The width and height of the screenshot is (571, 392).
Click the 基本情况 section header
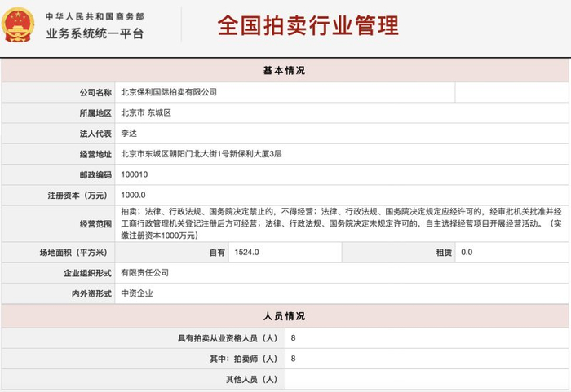coord(285,70)
